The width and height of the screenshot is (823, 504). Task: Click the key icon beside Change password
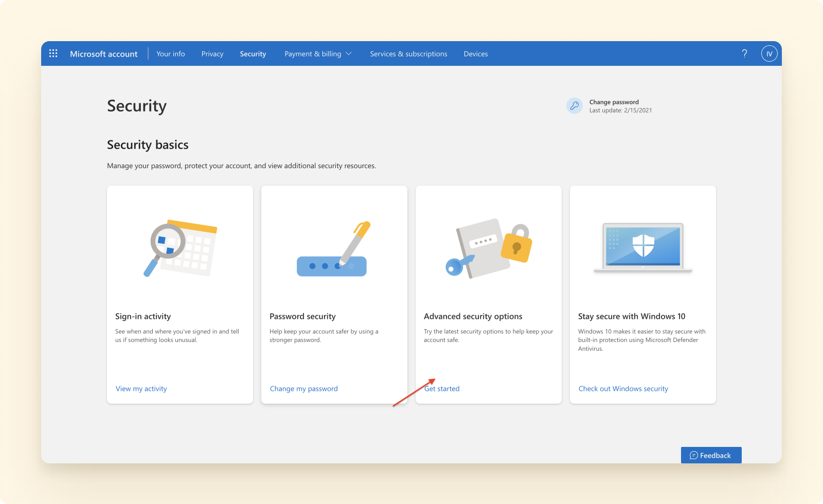click(x=575, y=106)
